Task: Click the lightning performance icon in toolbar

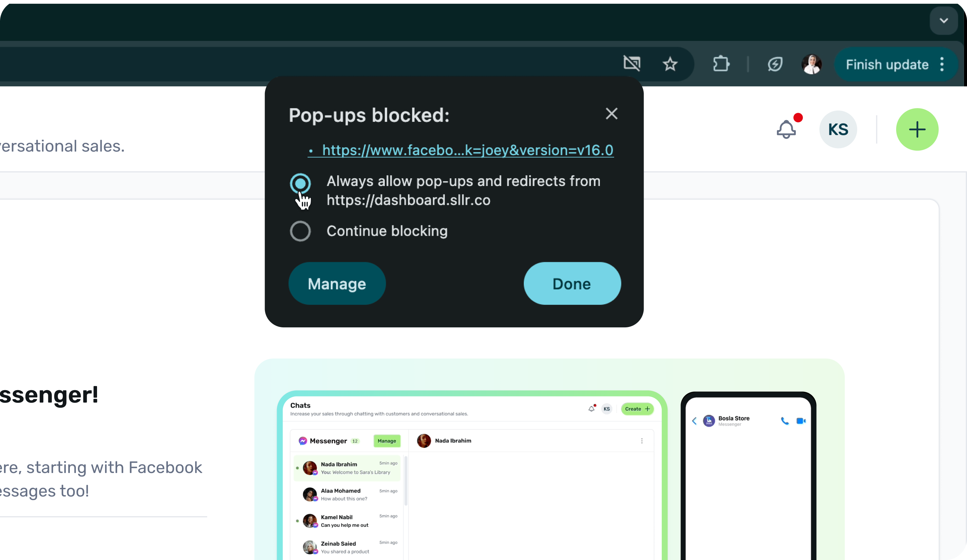Action: click(x=775, y=64)
